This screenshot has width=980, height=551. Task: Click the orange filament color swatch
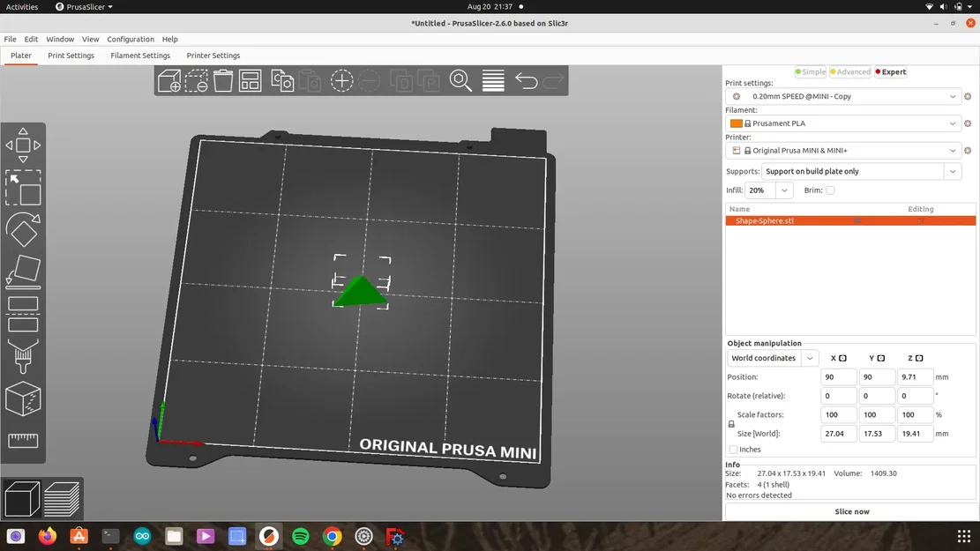737,123
